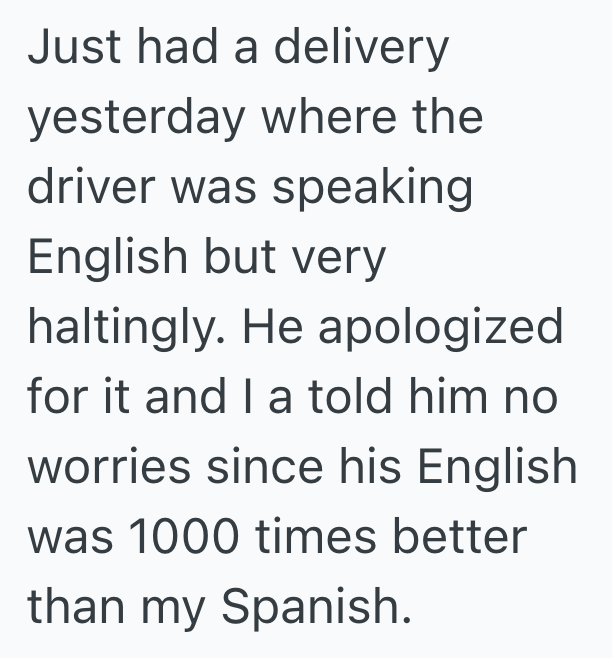This screenshot has width=612, height=658.
Task: Select the word "yesterday"
Action: coord(136,120)
